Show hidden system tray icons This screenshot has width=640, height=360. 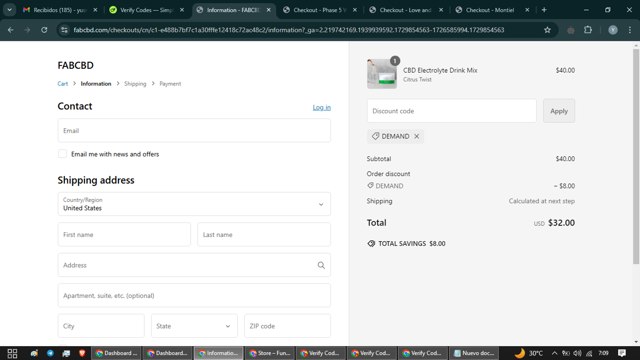(x=554, y=353)
